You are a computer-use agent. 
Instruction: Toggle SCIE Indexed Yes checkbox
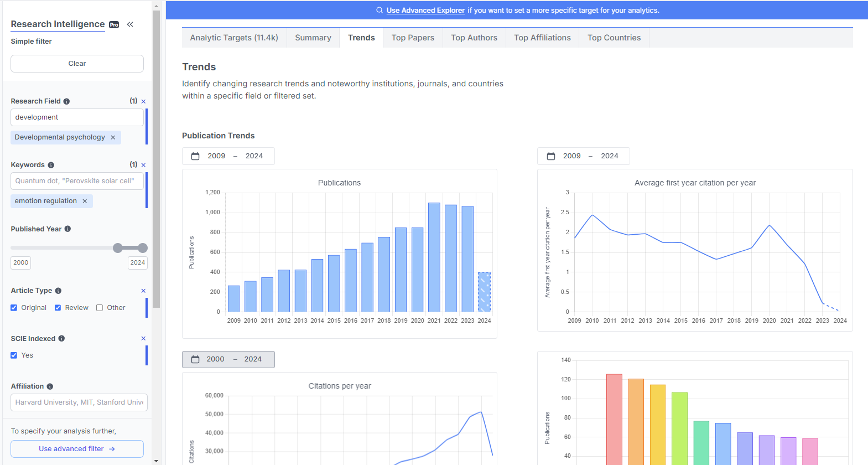coord(14,355)
